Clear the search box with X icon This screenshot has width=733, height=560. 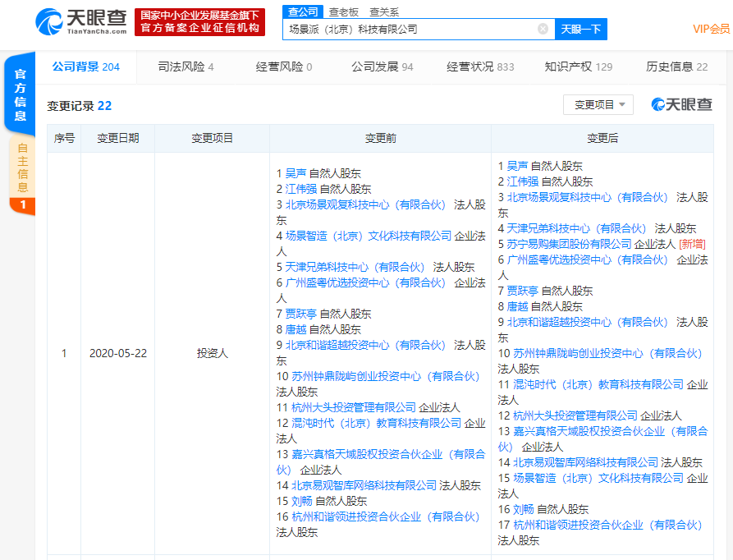point(543,29)
